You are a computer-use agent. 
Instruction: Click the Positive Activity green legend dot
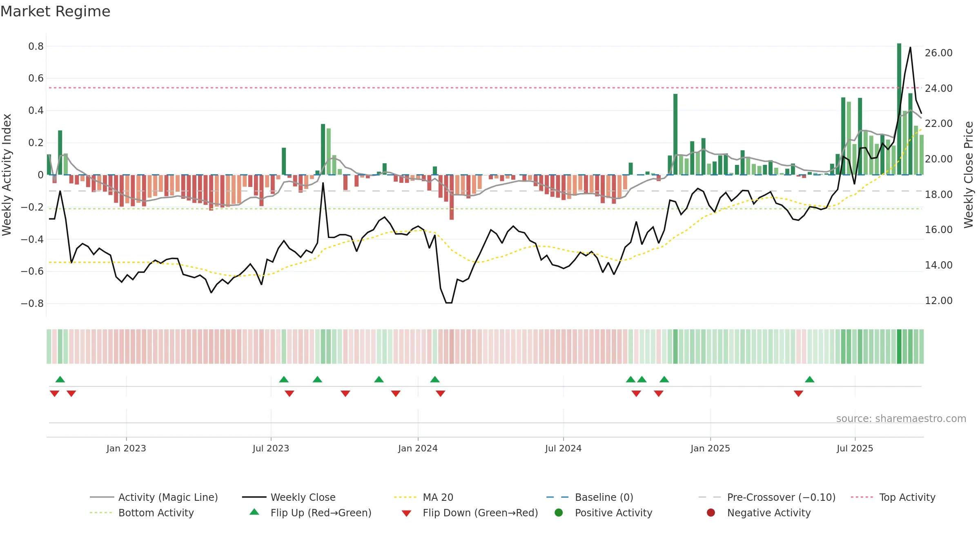[559, 513]
